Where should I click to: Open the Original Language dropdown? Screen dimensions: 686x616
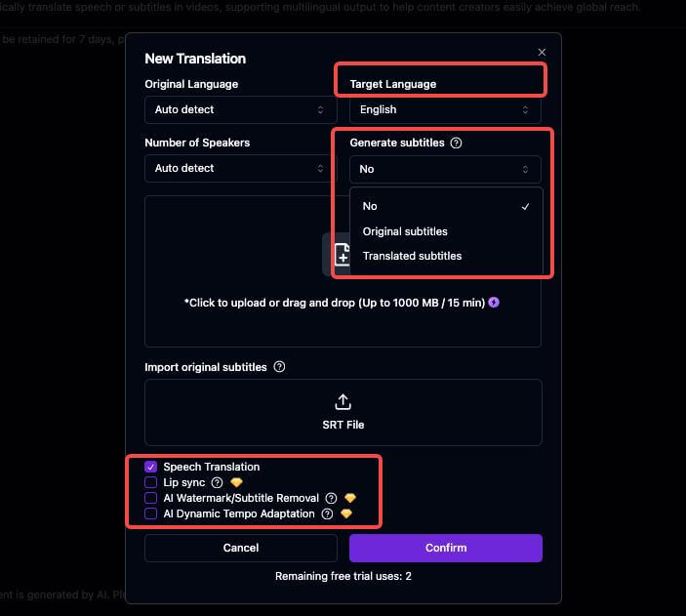click(240, 109)
